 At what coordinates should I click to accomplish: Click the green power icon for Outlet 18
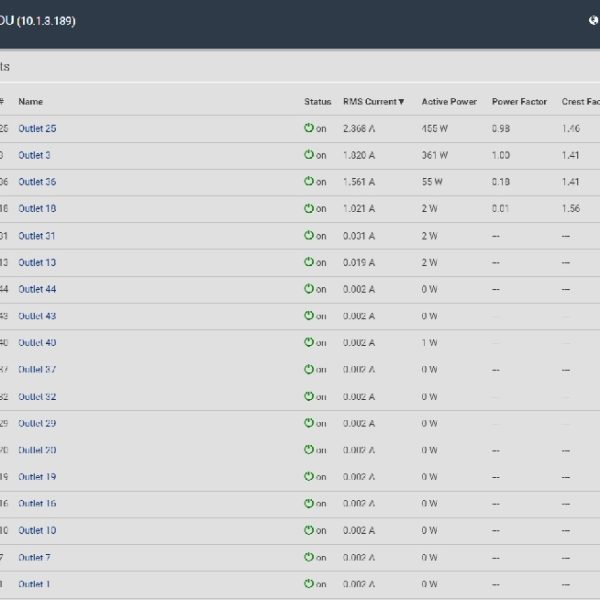pos(309,208)
